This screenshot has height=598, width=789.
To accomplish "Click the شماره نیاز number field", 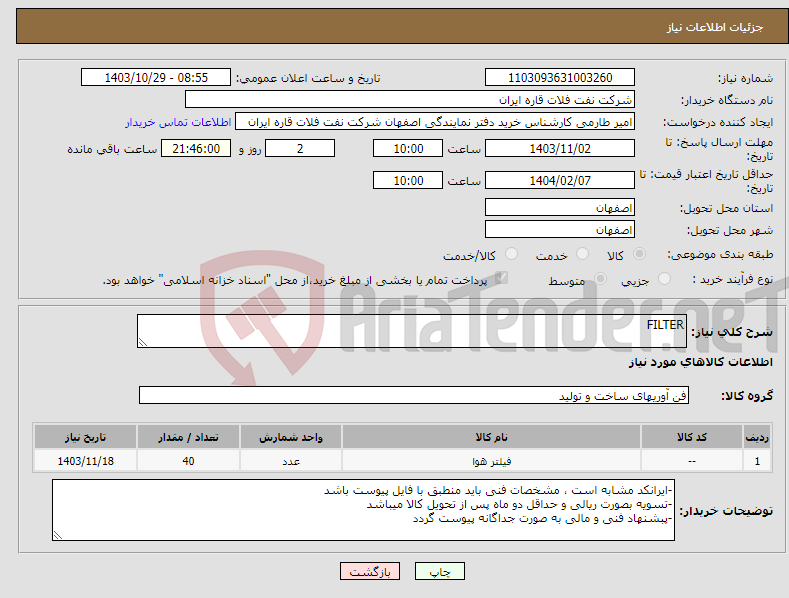I will pos(560,78).
